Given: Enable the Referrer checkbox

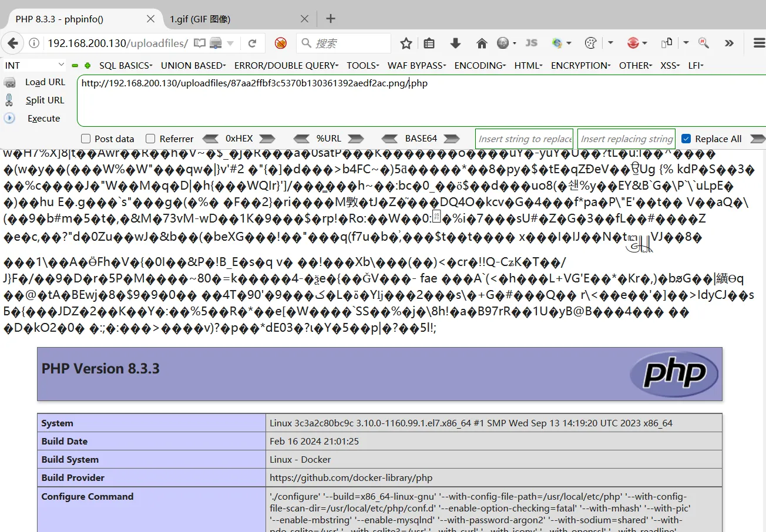Looking at the screenshot, I should coord(150,139).
